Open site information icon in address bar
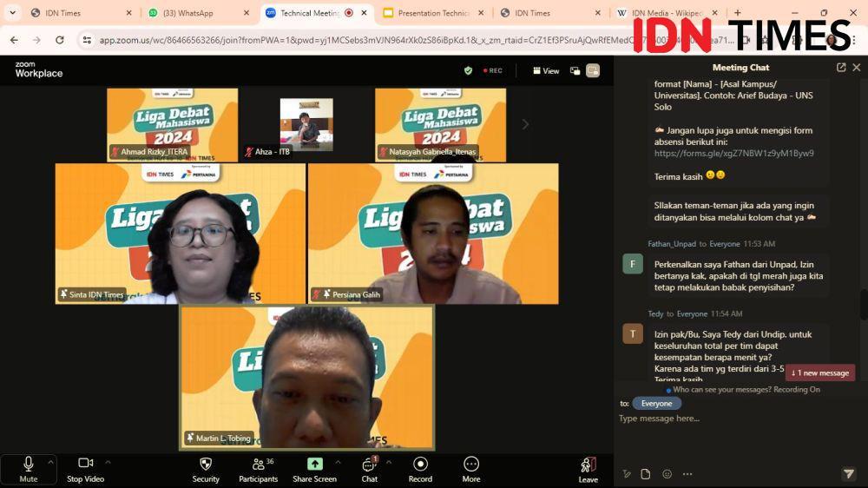The height and width of the screenshot is (488, 868). coord(87,40)
